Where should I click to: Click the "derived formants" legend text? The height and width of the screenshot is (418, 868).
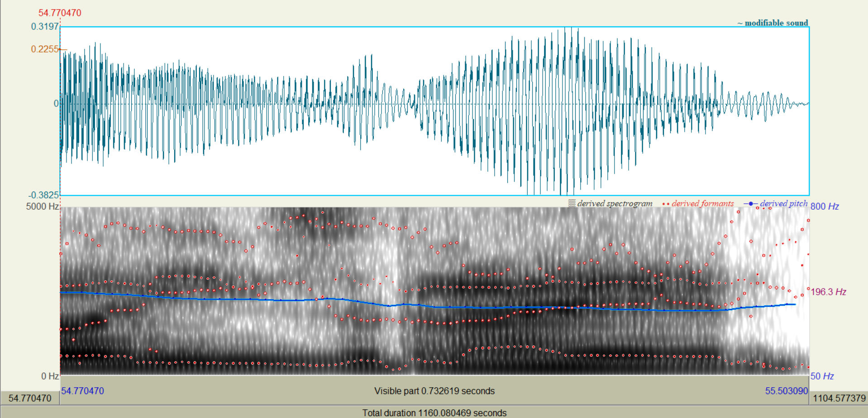[702, 204]
